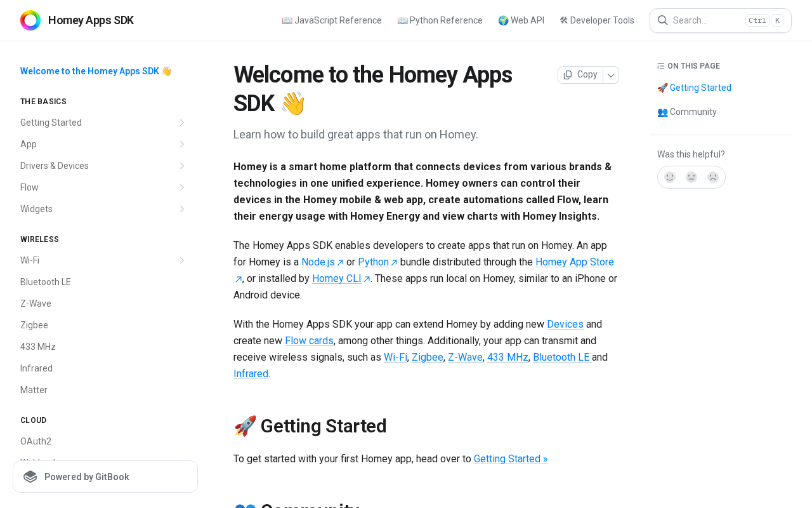
Task: Follow the Zigbee link in article text
Action: 428,357
